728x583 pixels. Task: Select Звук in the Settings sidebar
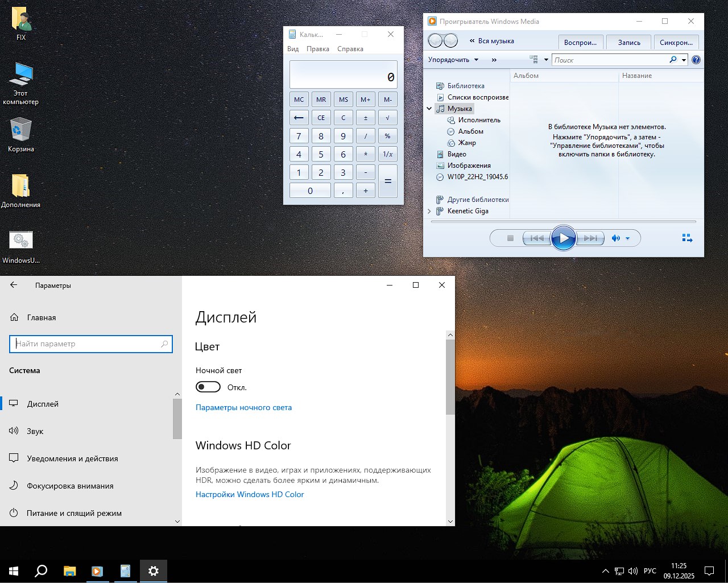35,431
